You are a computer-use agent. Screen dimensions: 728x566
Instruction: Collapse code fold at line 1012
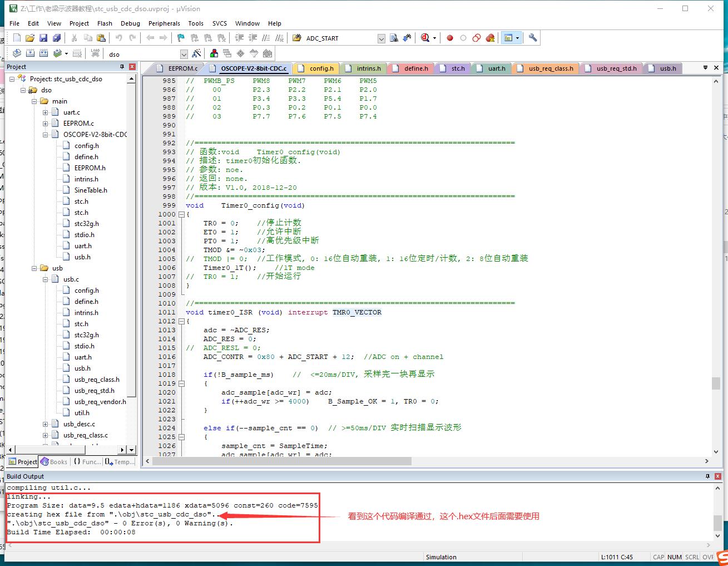181,321
